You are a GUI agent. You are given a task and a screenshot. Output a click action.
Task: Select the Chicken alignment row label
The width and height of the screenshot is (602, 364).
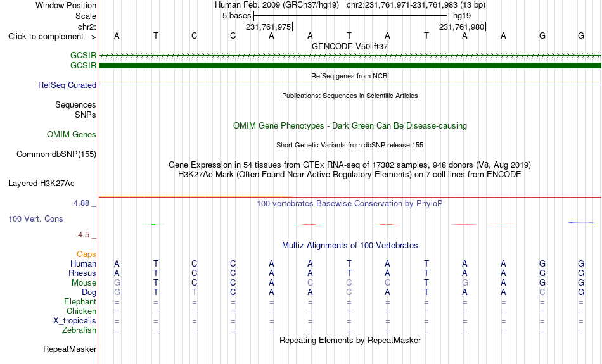[x=81, y=311]
